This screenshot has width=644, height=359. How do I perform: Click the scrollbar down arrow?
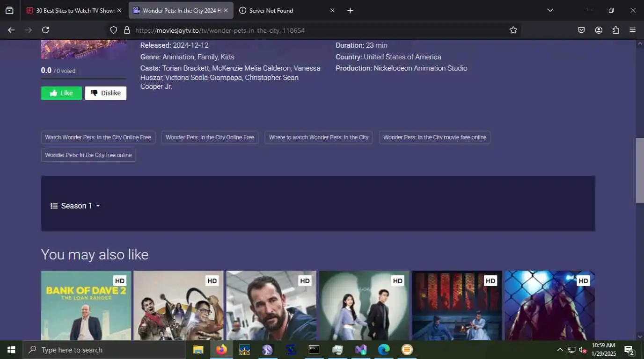640,336
